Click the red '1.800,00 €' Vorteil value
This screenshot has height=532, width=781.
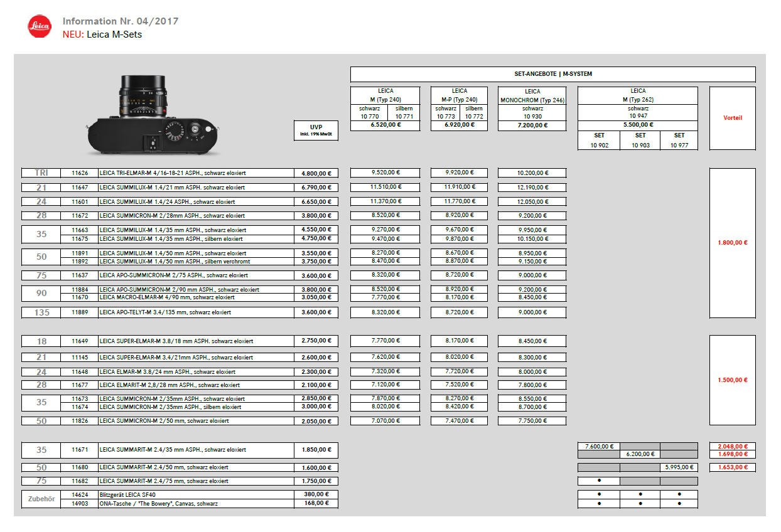pos(733,243)
